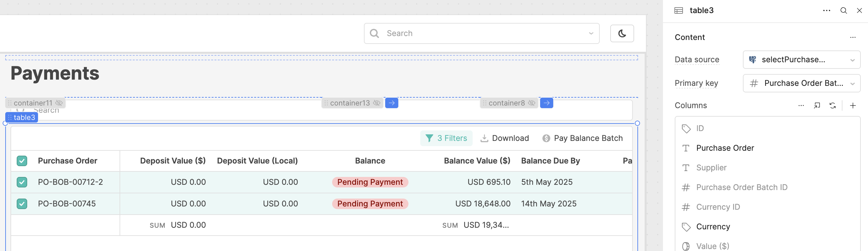The height and width of the screenshot is (251, 868).
Task: Click table3 component icon in inspector header
Action: pos(679,10)
